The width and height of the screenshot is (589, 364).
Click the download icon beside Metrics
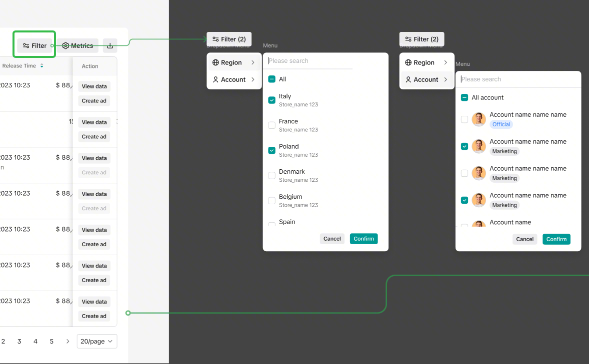coord(110,45)
